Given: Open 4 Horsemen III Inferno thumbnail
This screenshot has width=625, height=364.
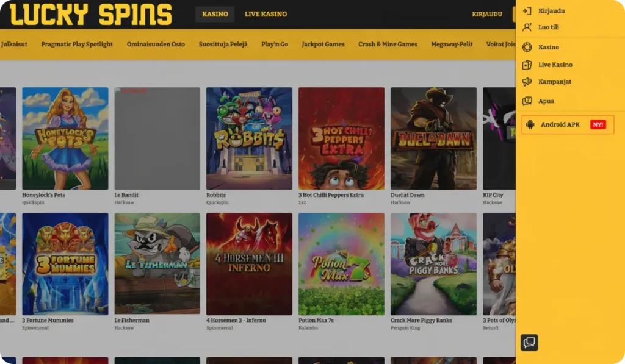Looking at the screenshot, I should tap(249, 264).
